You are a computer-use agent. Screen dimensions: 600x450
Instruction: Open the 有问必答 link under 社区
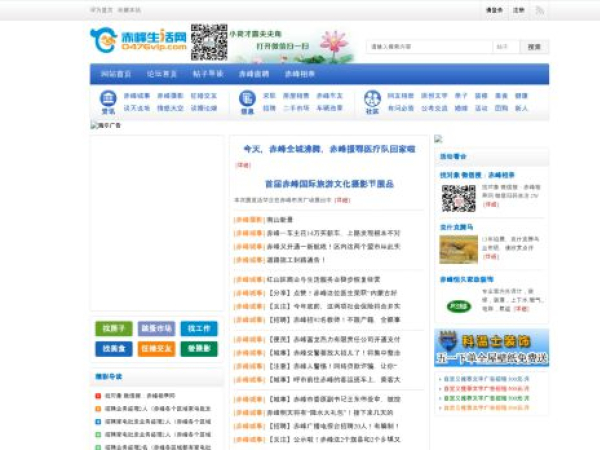click(x=401, y=108)
